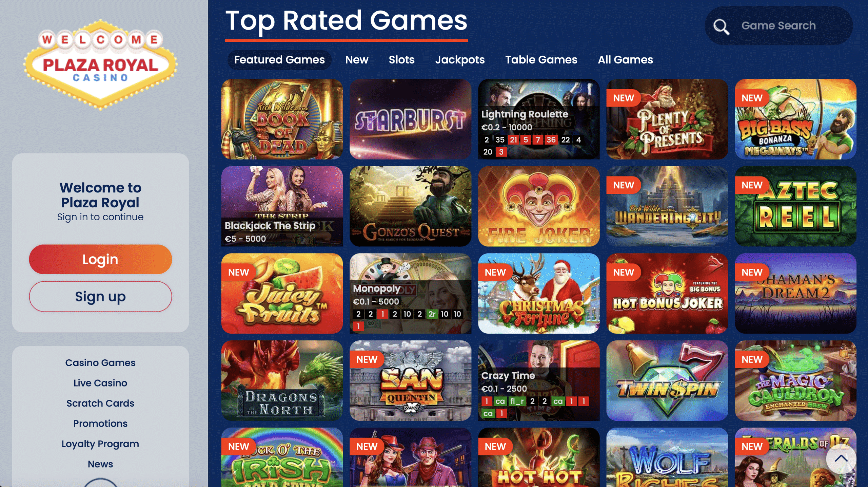Click the Sign up button
The width and height of the screenshot is (868, 487).
[x=100, y=296]
